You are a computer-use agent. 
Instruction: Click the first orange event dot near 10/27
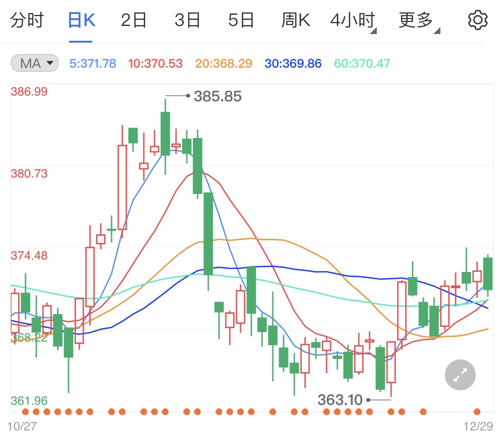(x=26, y=412)
